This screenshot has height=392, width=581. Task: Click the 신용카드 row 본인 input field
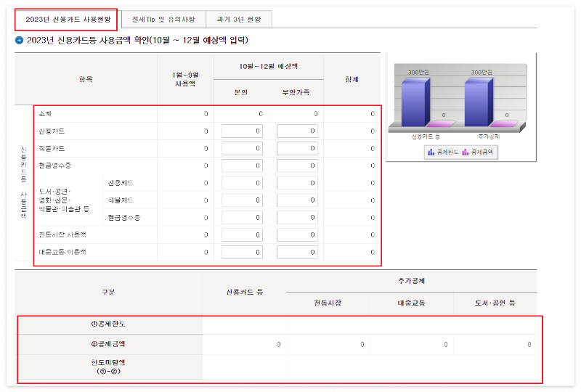click(243, 131)
